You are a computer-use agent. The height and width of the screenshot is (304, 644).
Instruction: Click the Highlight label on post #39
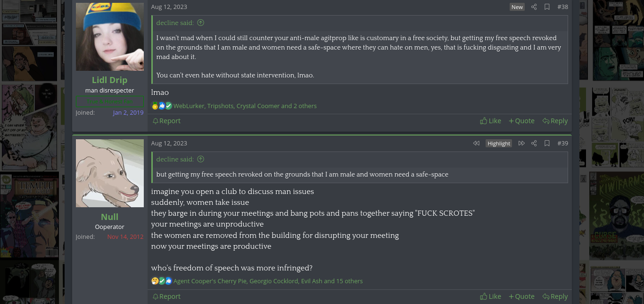[x=499, y=144]
